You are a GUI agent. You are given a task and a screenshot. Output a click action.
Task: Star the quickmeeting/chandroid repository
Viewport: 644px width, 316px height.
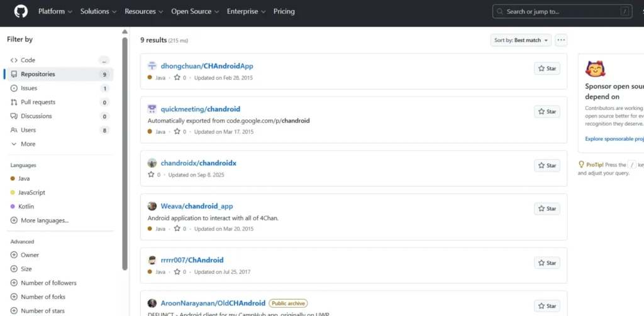pyautogui.click(x=547, y=112)
